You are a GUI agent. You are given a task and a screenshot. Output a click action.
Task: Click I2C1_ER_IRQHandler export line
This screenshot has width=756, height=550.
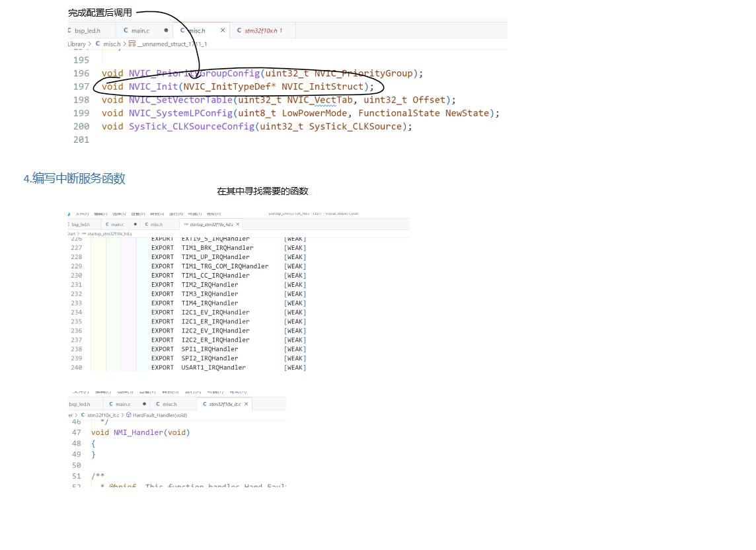click(x=229, y=321)
